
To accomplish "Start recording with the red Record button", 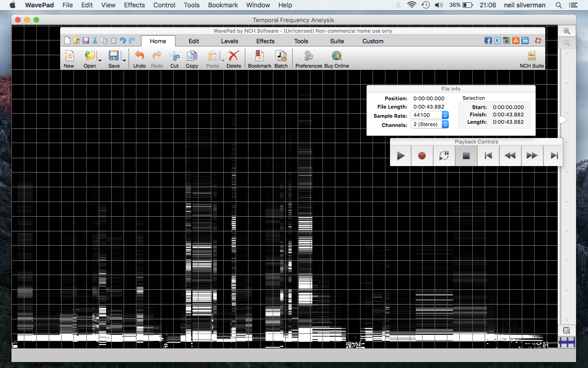I will tap(422, 156).
